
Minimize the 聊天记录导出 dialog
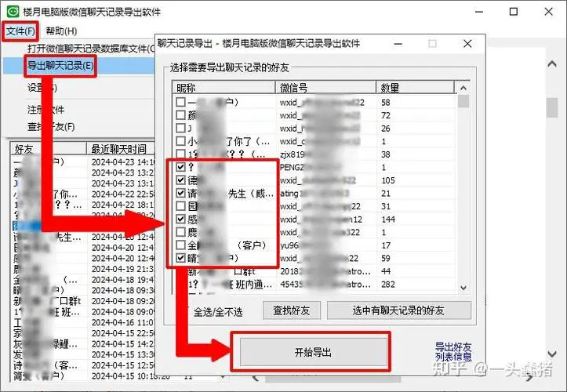click(398, 44)
